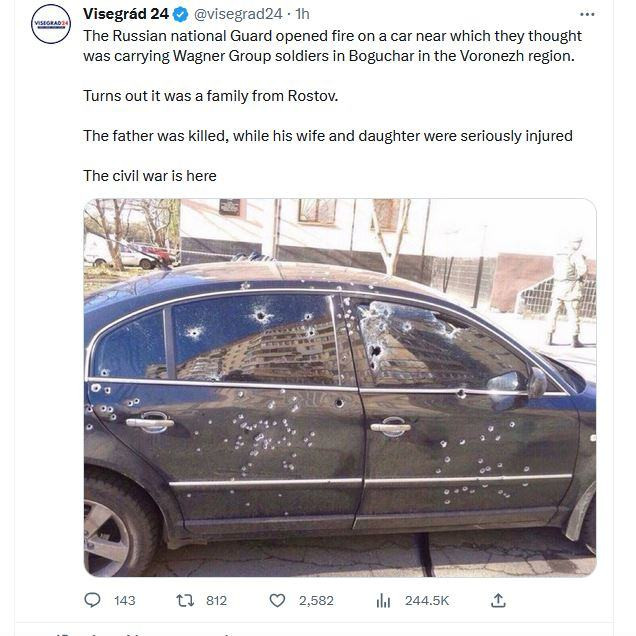This screenshot has height=636, width=636.
Task: Select the Visegrád 24 display name
Action: click(126, 14)
